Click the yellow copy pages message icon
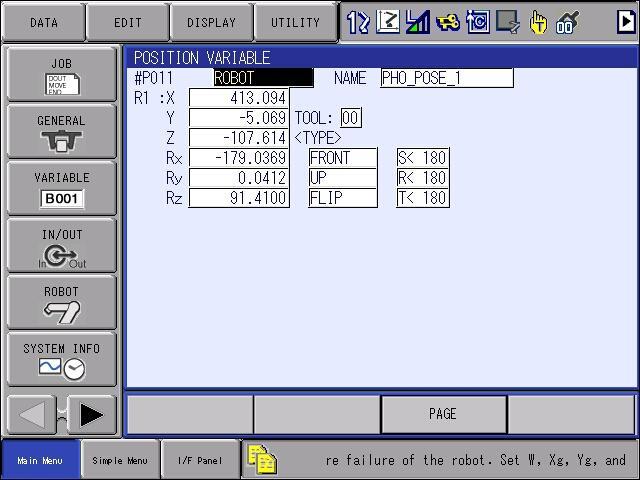 (262, 460)
